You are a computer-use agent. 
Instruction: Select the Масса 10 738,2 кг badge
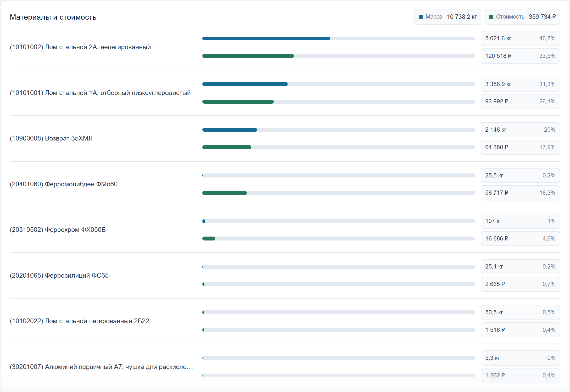(x=448, y=17)
